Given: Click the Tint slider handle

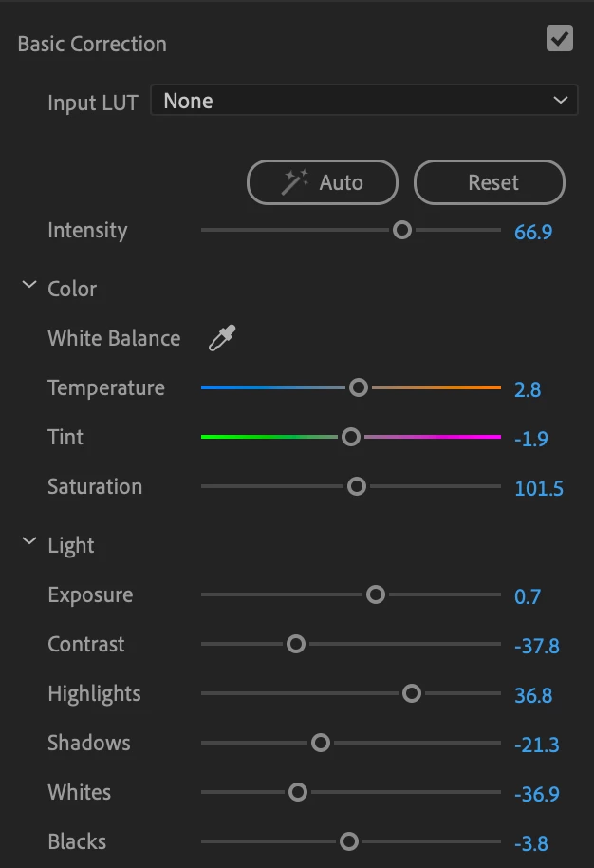Looking at the screenshot, I should pyautogui.click(x=351, y=437).
